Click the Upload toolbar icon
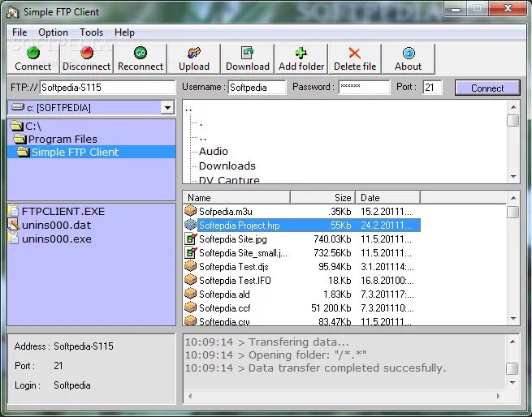Viewport: 532px width, 417px height. coord(194,53)
